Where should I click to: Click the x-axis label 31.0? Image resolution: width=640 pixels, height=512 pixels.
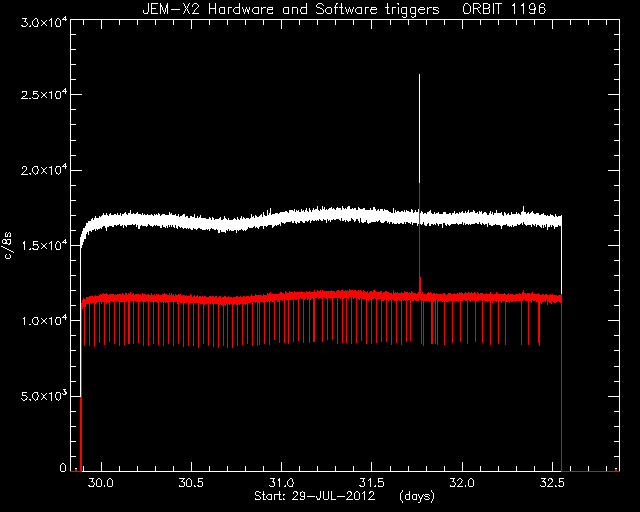click(x=281, y=483)
